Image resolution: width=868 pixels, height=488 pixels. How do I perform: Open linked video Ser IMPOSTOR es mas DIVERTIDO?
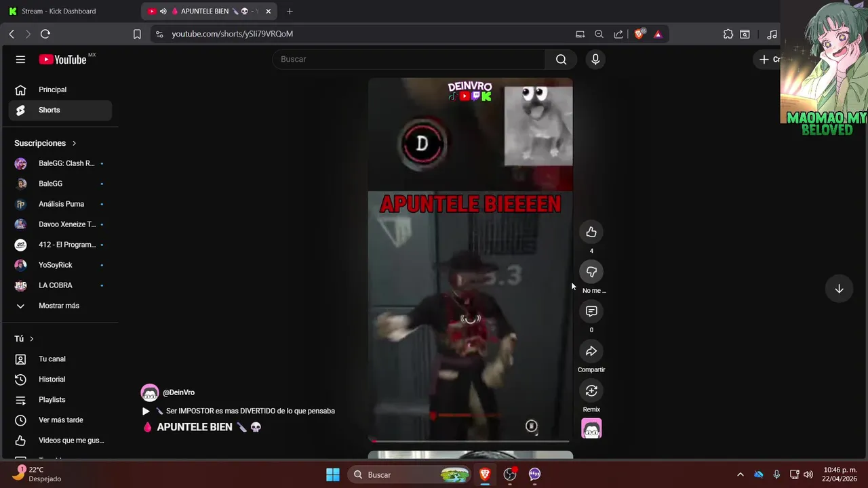tap(239, 411)
